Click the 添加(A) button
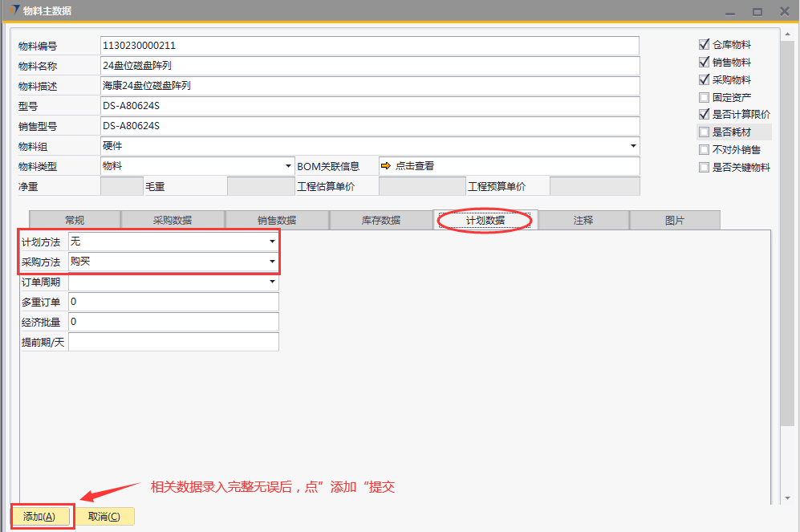Image resolution: width=800 pixels, height=532 pixels. [x=39, y=517]
